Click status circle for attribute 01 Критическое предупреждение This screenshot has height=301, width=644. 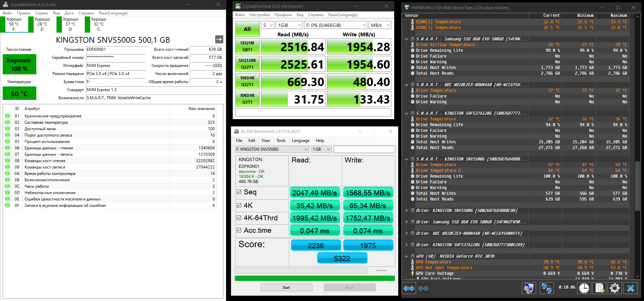point(7,116)
